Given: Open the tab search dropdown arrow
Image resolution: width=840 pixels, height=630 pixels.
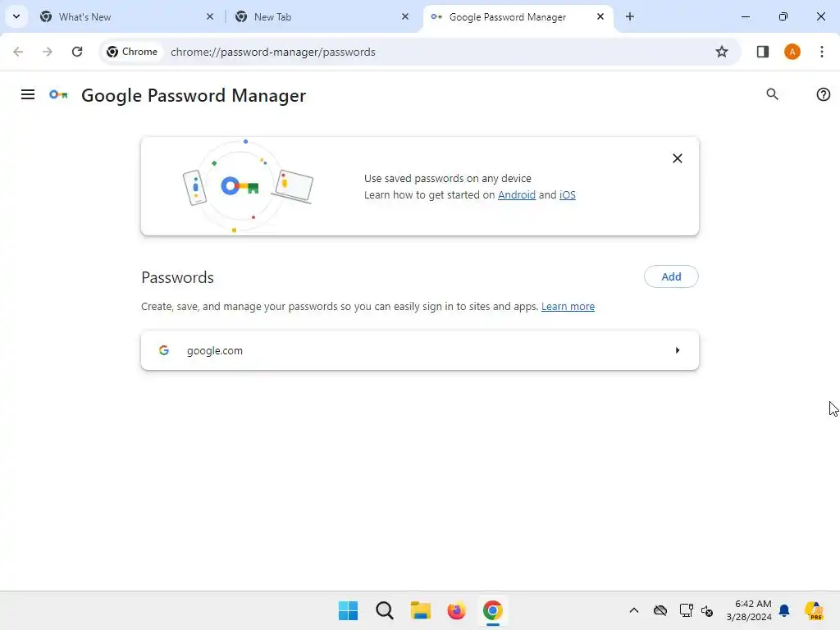Looking at the screenshot, I should 16,16.
